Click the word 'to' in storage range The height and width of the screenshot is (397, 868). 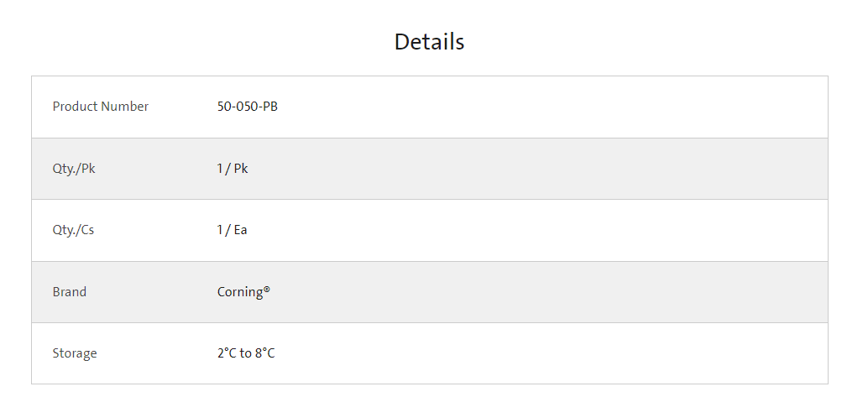pos(246,353)
